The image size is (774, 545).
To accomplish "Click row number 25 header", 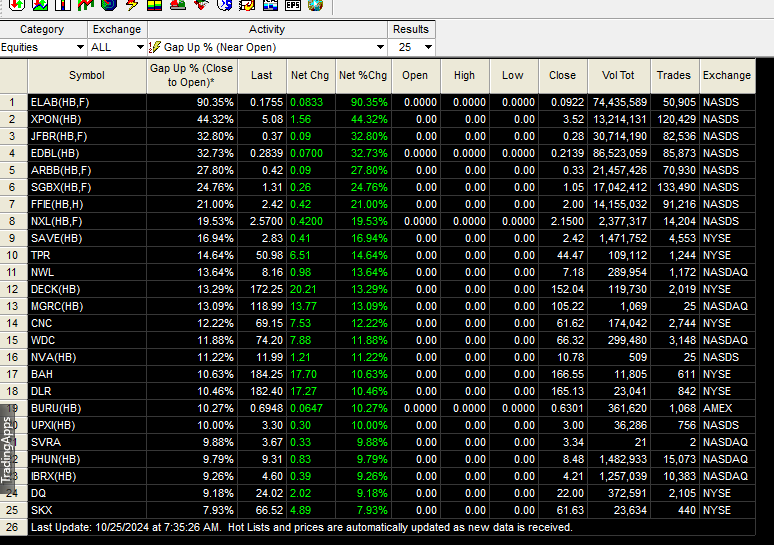I will coord(13,510).
